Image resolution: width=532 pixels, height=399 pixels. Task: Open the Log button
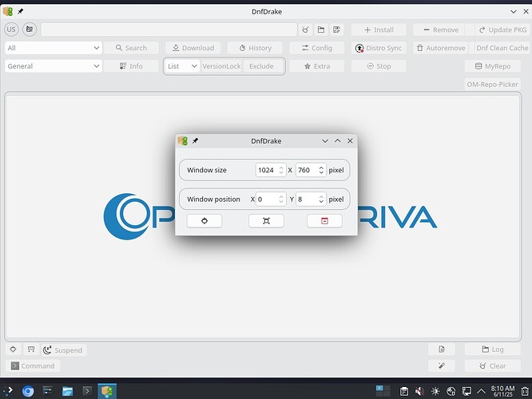[x=493, y=350]
